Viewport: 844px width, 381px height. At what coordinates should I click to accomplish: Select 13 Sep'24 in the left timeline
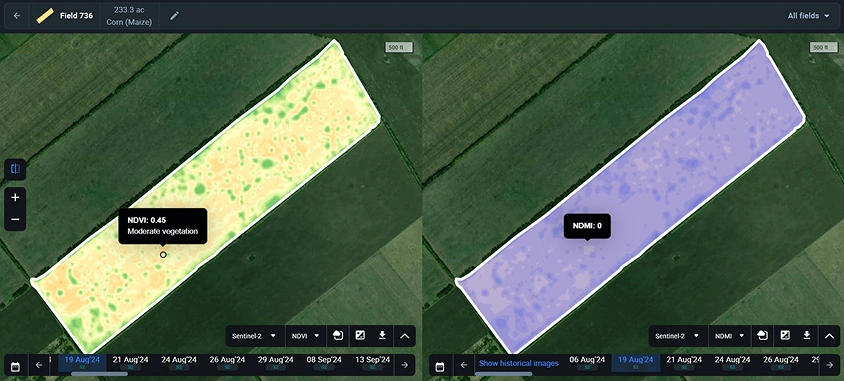coord(372,363)
